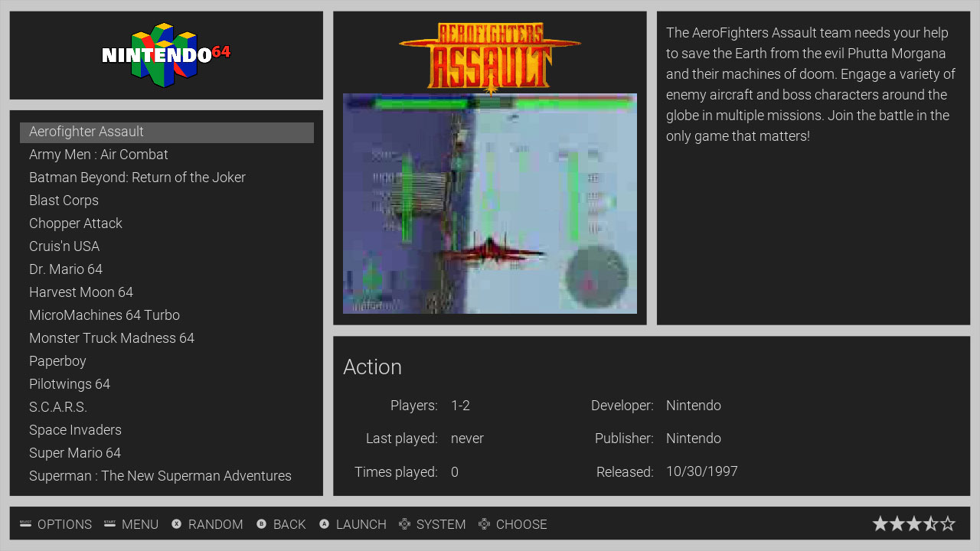This screenshot has width=980, height=551.
Task: Select Superman : The New Superman Adventures
Action: pyautogui.click(x=167, y=476)
